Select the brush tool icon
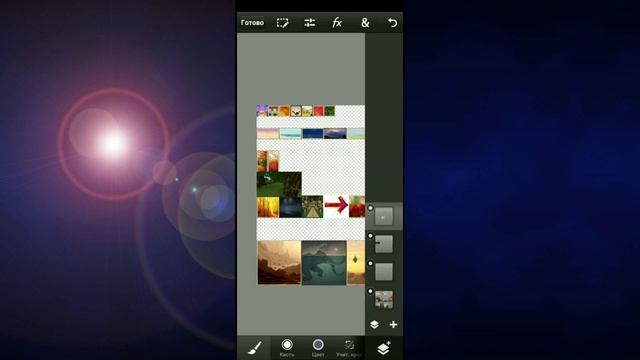 [x=254, y=348]
